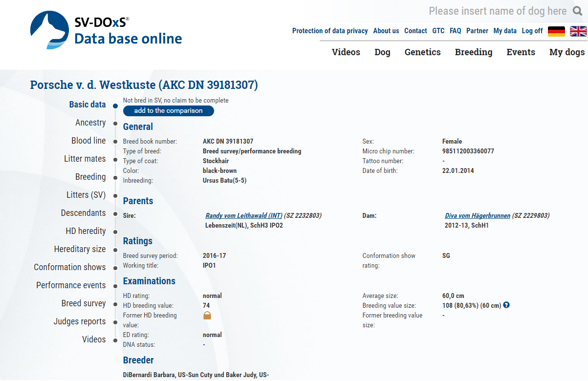The width and height of the screenshot is (588, 381).
Task: Focus the dog name search field
Action: pyautogui.click(x=498, y=11)
